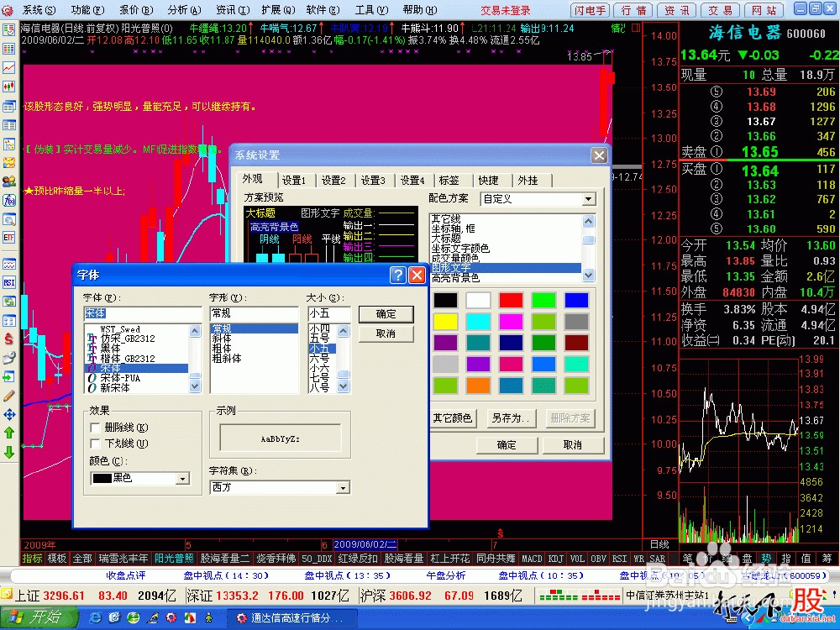Screen dimensions: 840x630
Task: Click the colored grid table icon in sidebar
Action: click(8, 49)
